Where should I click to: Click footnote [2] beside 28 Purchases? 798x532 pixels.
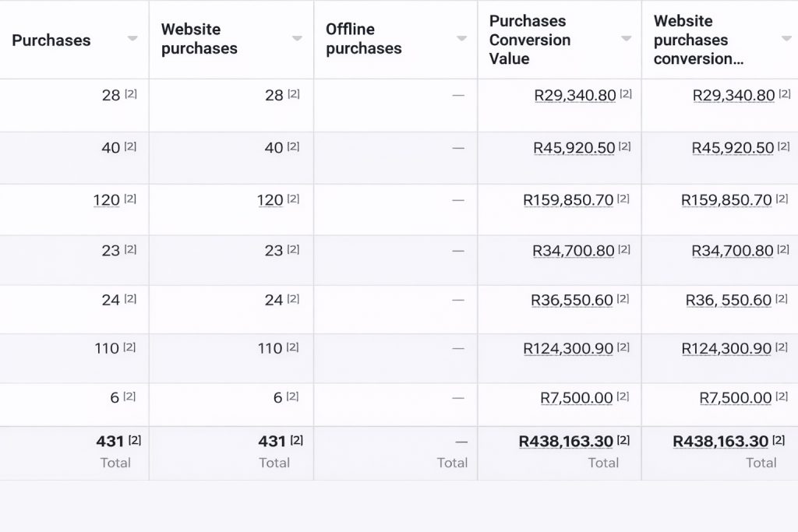pyautogui.click(x=131, y=93)
